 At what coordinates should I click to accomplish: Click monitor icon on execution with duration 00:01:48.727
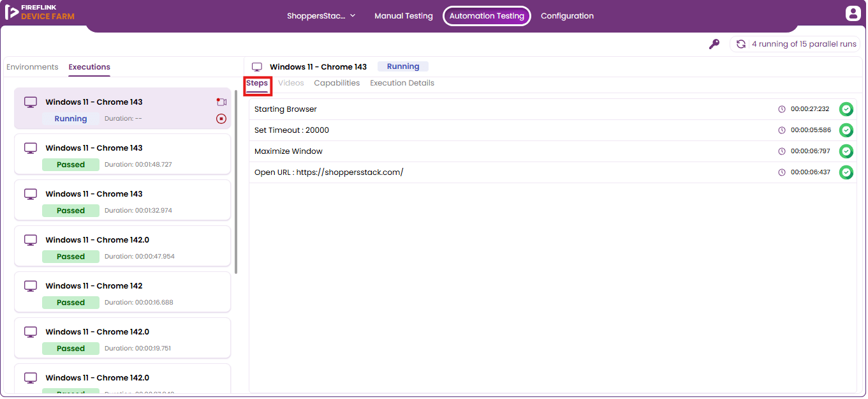point(31,148)
